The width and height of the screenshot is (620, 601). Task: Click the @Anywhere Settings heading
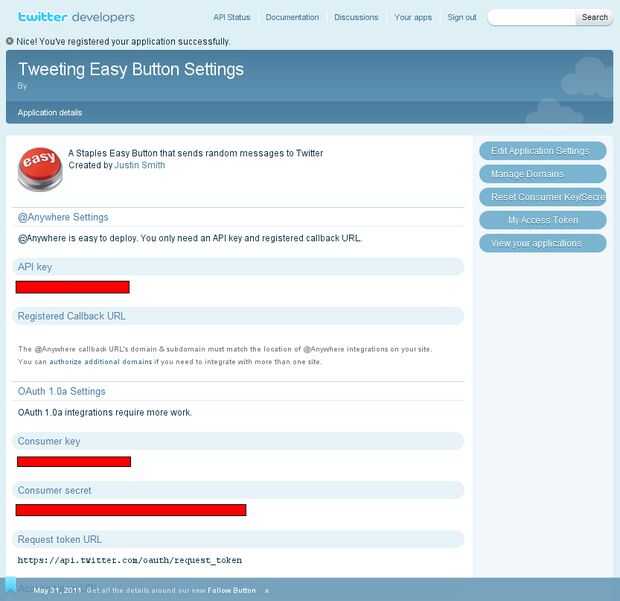click(x=63, y=217)
